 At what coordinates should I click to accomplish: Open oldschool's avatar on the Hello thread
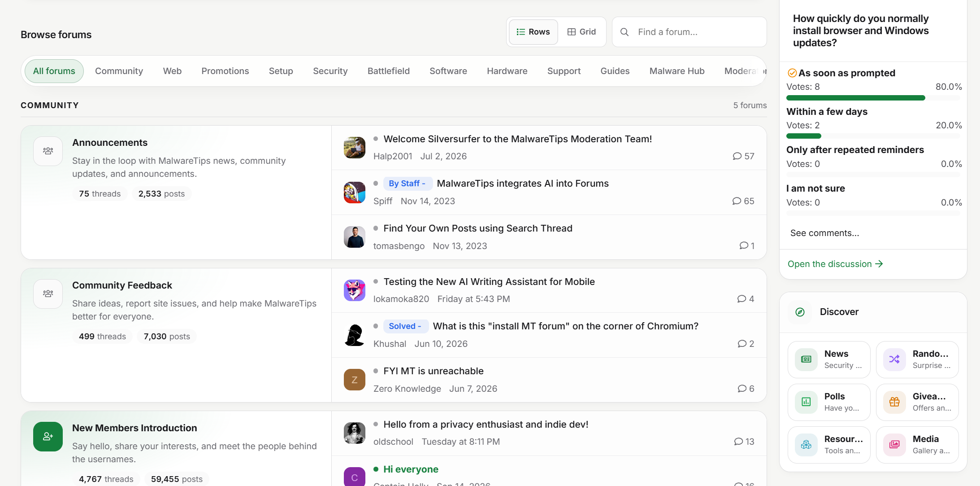point(355,433)
